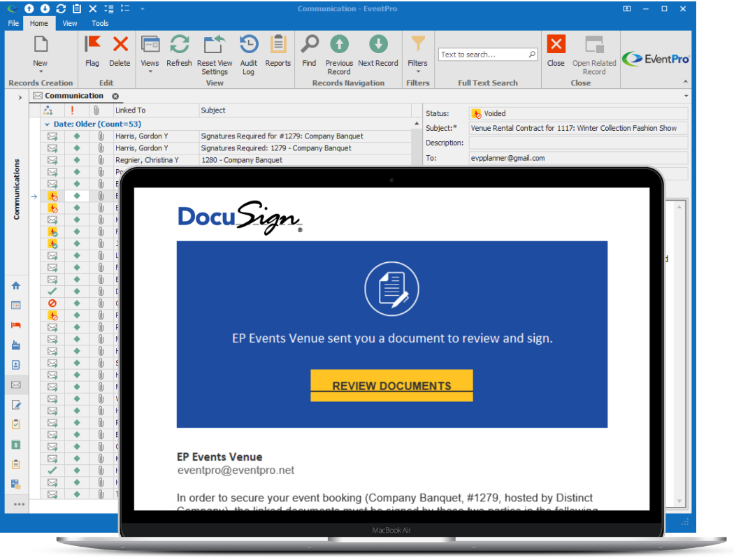Screen dimensions: 734x560
Task: Click the quick access X delete icon
Action: [93, 8]
